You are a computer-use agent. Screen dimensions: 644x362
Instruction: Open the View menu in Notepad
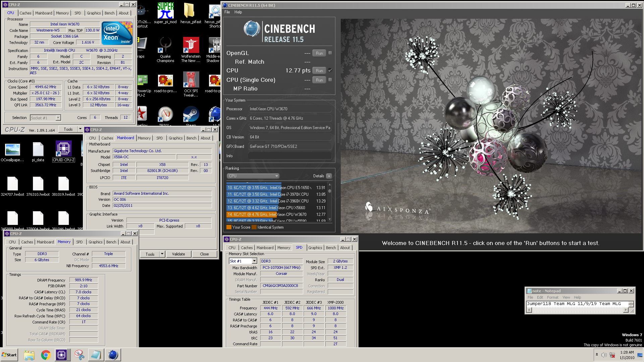click(566, 297)
